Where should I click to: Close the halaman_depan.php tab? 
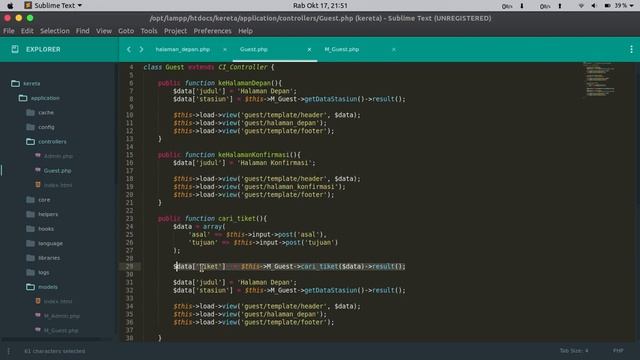coord(224,49)
